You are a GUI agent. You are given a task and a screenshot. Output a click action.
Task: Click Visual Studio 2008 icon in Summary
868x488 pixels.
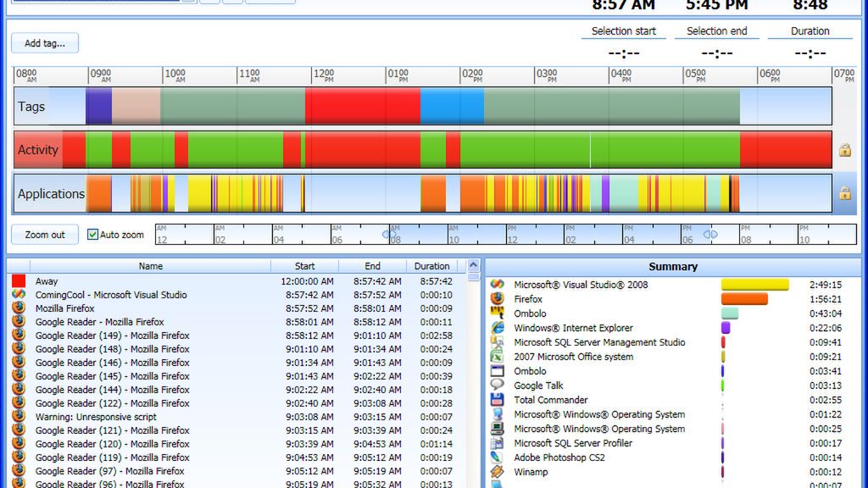pyautogui.click(x=497, y=285)
